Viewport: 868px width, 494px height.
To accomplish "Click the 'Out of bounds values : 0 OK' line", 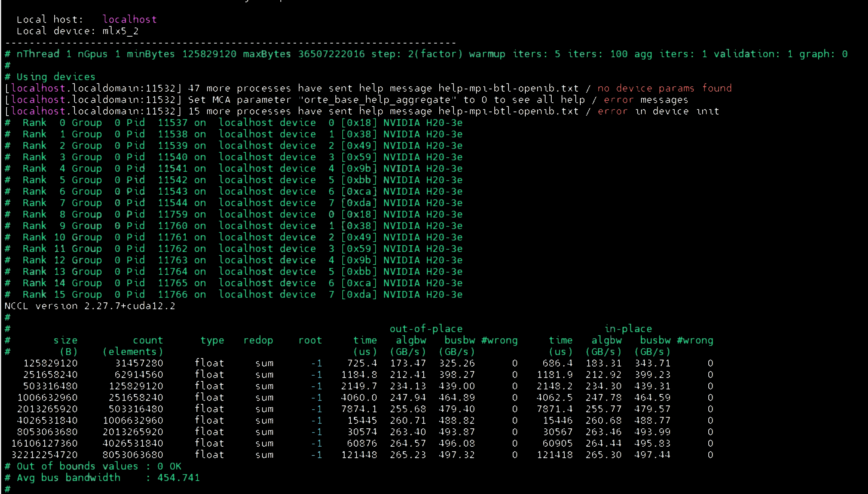I will (93, 466).
